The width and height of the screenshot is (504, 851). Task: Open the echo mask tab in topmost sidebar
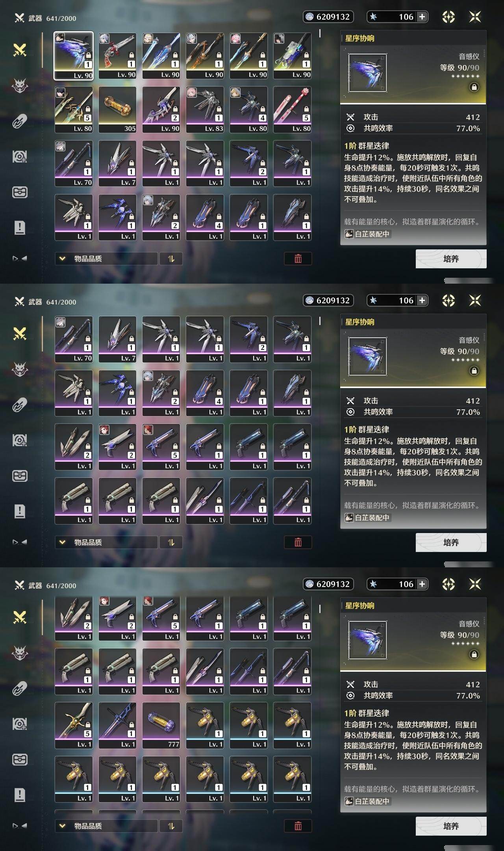(20, 85)
